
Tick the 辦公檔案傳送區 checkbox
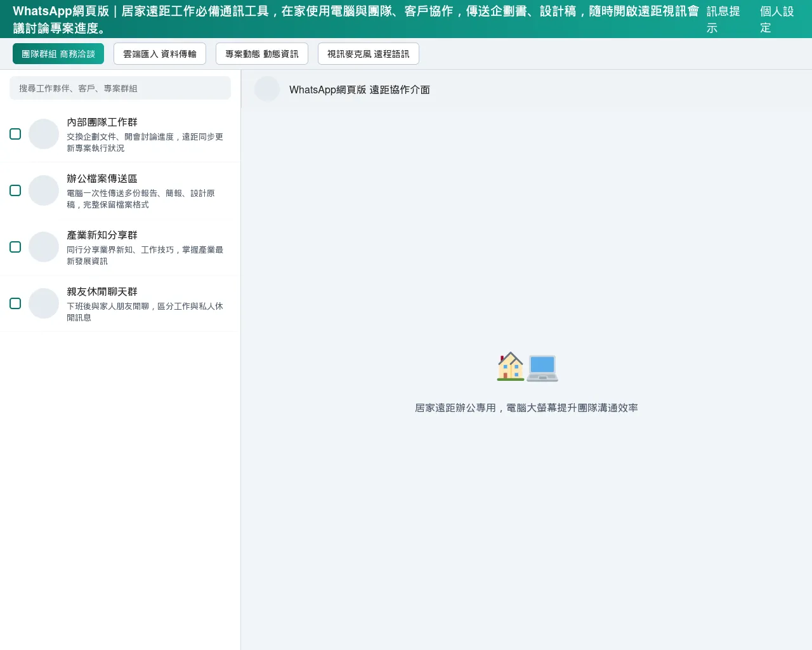pos(15,190)
